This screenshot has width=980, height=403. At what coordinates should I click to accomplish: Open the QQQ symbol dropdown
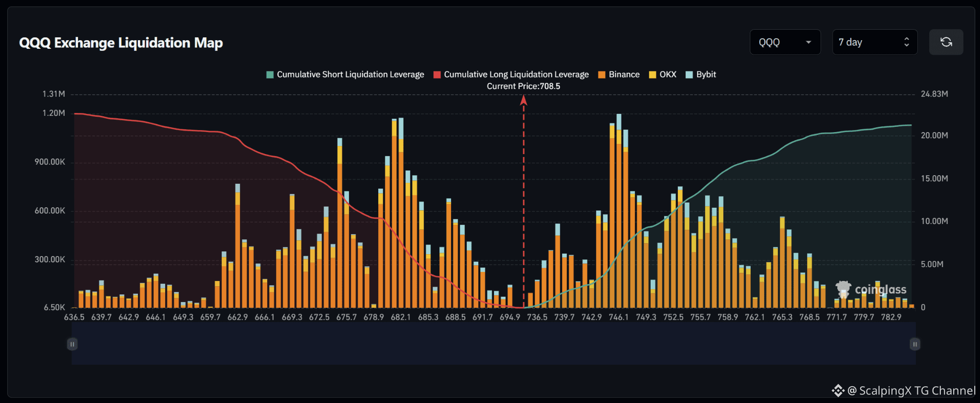pos(785,42)
